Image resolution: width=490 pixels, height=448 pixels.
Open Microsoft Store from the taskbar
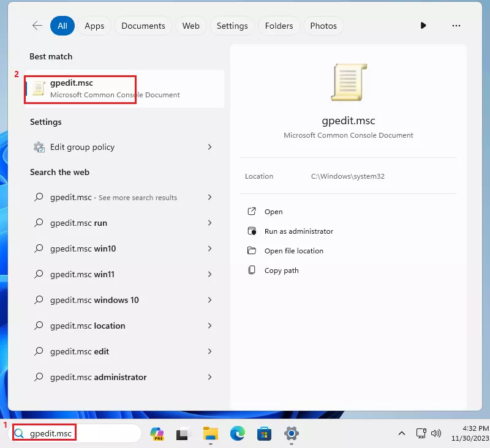coord(265,433)
